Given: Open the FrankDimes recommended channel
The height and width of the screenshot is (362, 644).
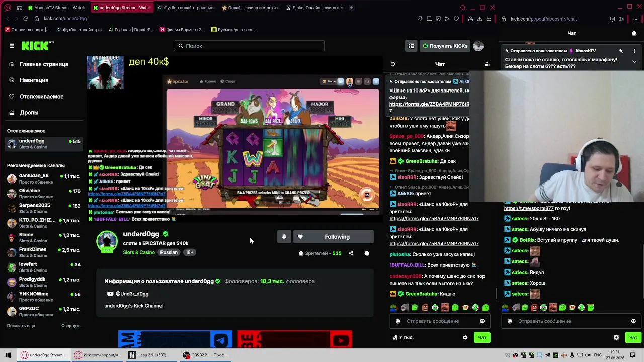Looking at the screenshot, I should click(x=44, y=252).
